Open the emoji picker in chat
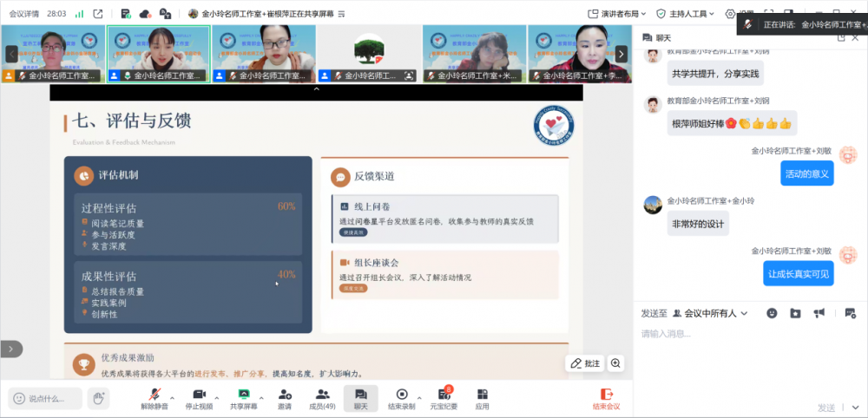Screen dimensions: 868x418 (772, 313)
